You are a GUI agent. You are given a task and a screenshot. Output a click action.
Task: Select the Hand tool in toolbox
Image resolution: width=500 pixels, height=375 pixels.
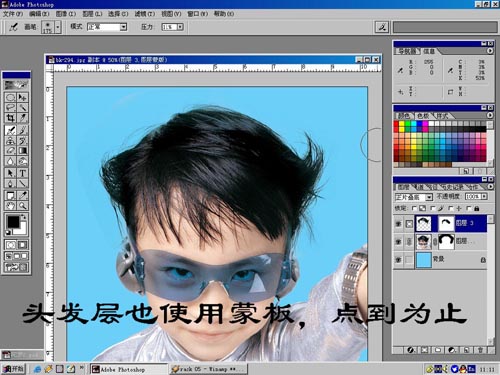10,205
